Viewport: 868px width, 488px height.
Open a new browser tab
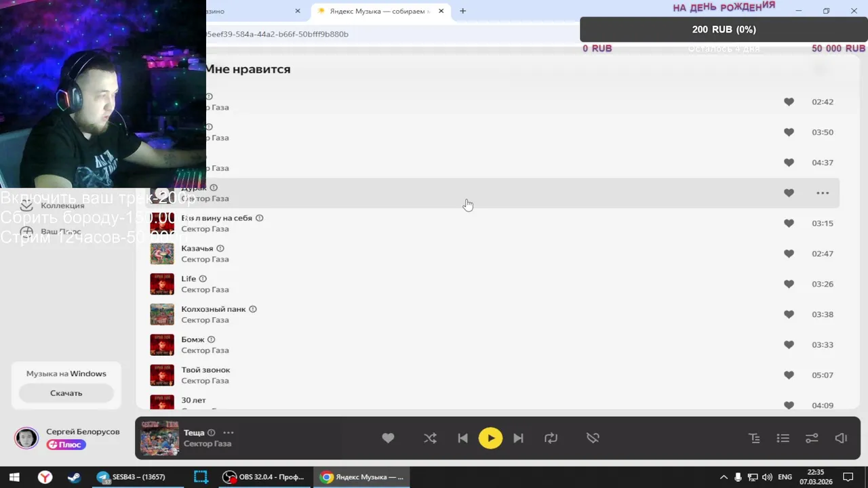point(462,11)
